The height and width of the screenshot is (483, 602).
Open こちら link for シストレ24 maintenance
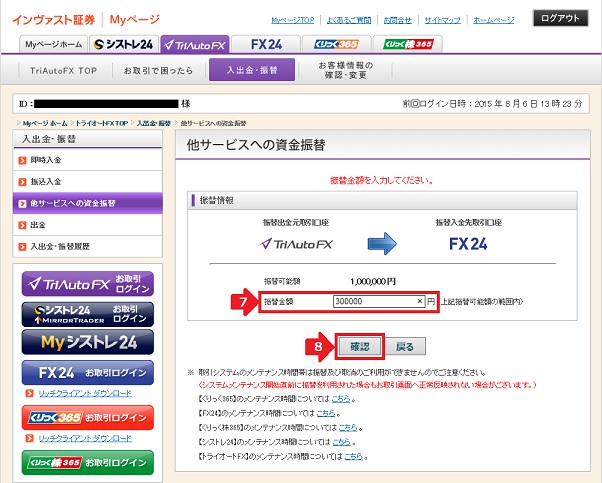pos(341,442)
